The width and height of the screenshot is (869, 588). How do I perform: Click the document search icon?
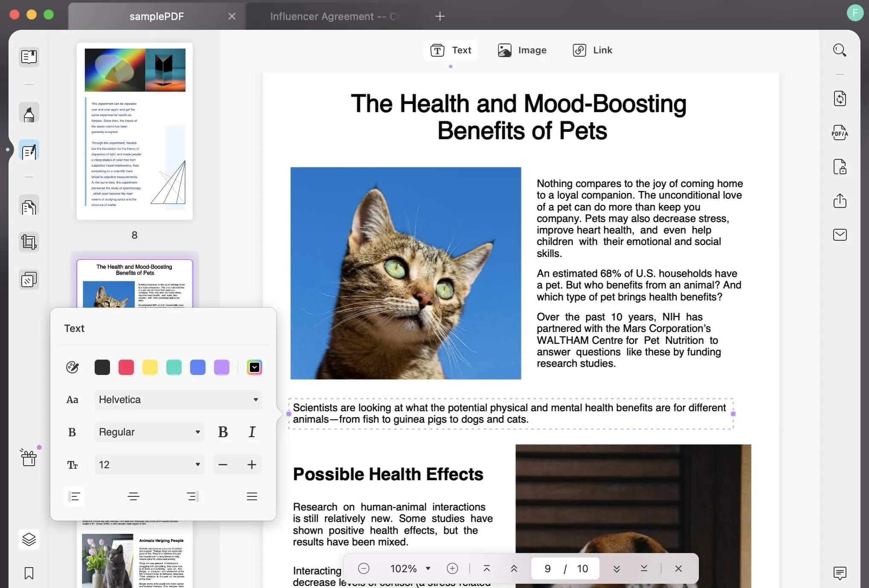coord(840,50)
